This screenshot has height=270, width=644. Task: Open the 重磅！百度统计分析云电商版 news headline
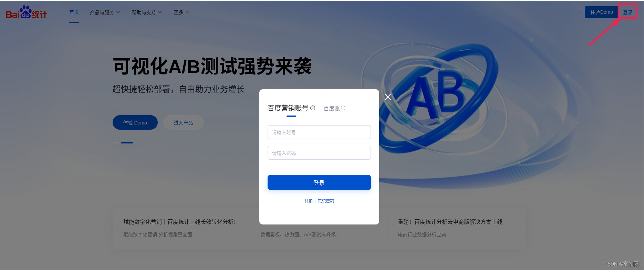point(450,222)
